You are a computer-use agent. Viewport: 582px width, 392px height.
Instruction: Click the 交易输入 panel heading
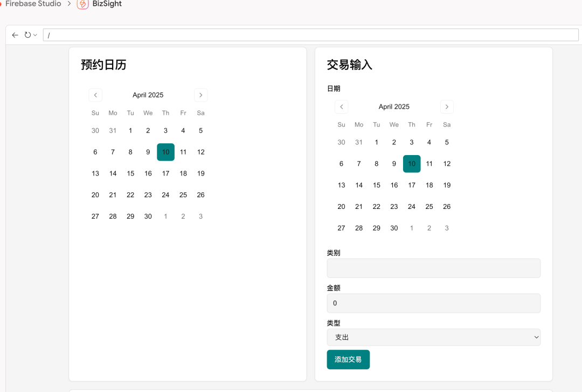pyautogui.click(x=349, y=65)
